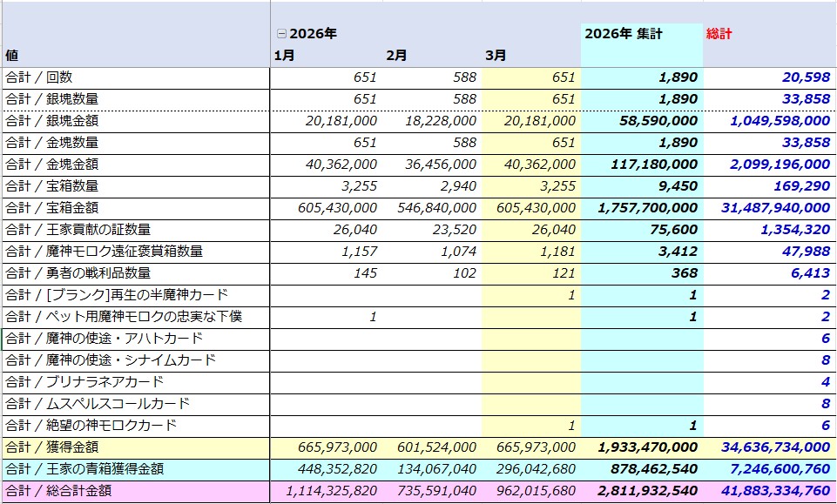Click the 合計 / 絶望の神モロクカード row label

(91, 426)
